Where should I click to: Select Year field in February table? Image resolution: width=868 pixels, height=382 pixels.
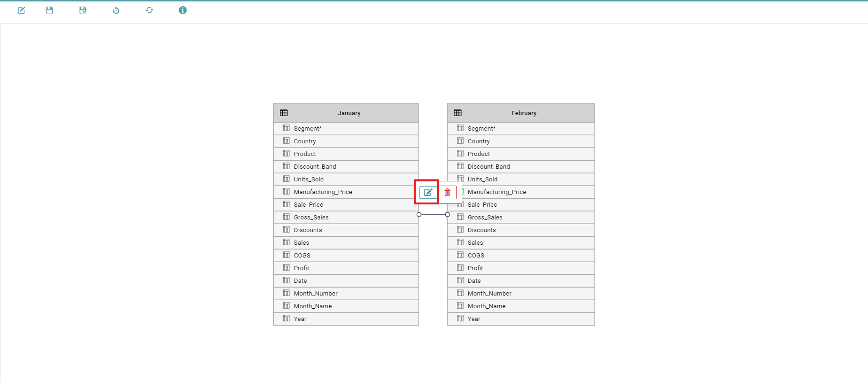[x=474, y=319]
